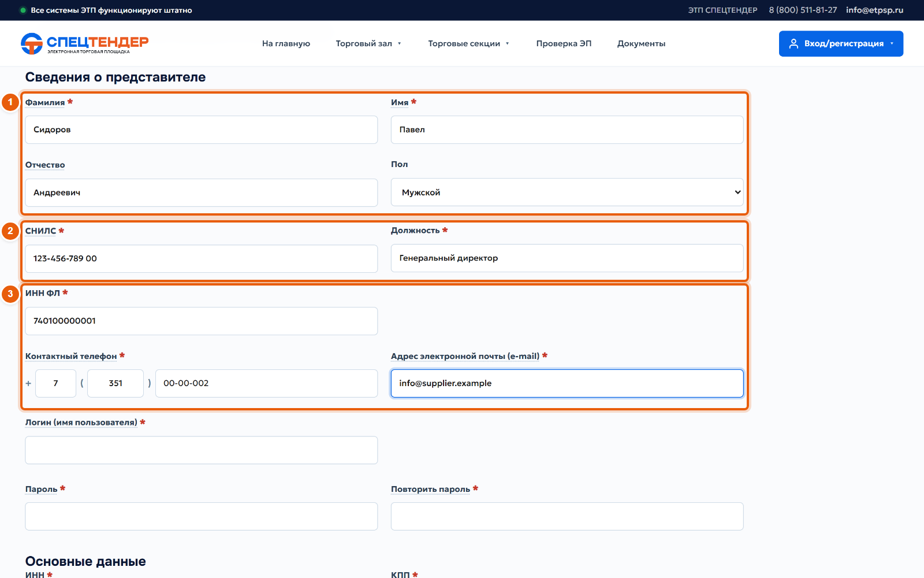The width and height of the screenshot is (924, 578).
Task: Click the phone number 8 (800) 511-81-27
Action: tap(803, 10)
